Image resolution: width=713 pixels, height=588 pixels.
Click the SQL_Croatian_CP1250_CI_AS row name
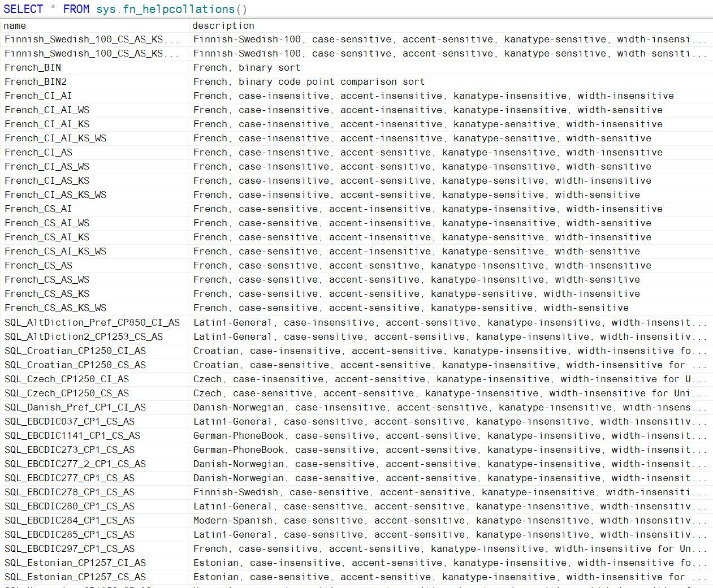point(75,351)
